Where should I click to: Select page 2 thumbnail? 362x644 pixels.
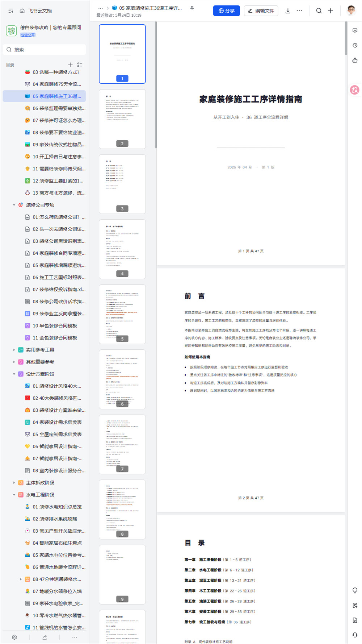tap(122, 119)
